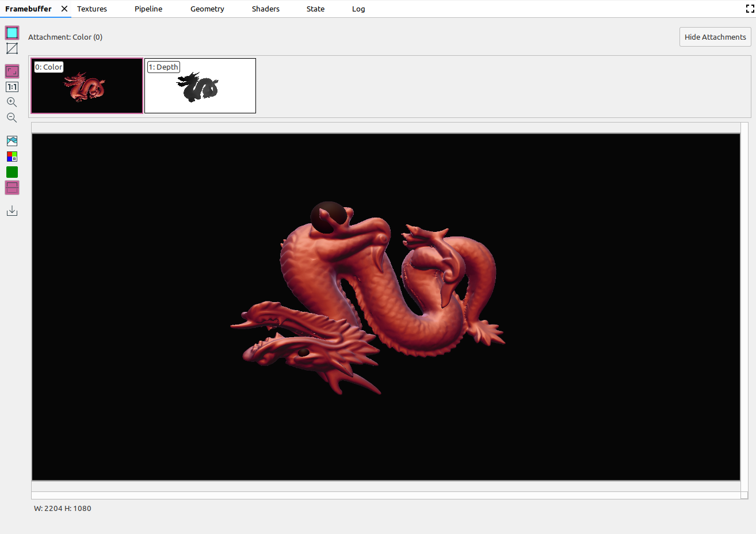Viewport: 756px width, 534px height.
Task: Open the color histogram tool
Action: [x=12, y=141]
